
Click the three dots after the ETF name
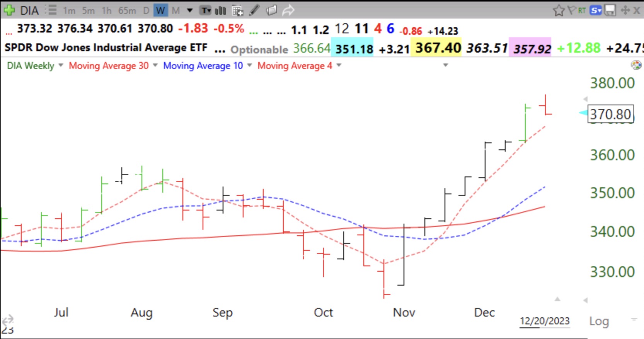coord(220,50)
